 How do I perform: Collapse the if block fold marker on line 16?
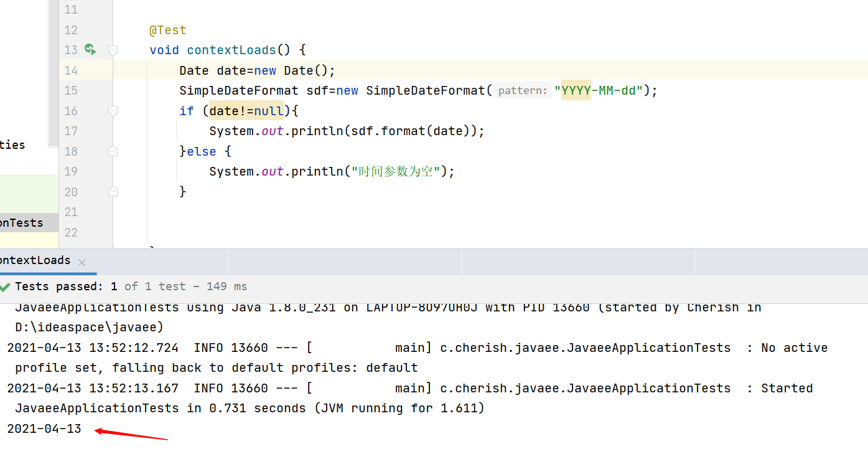pyautogui.click(x=113, y=111)
